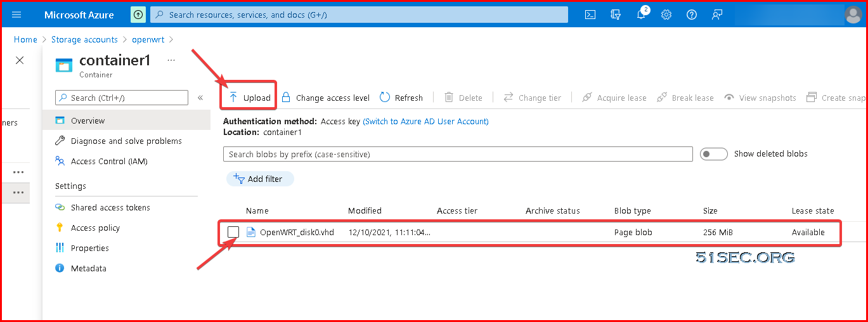The image size is (868, 322).
Task: Focus the search resources, services, and docs box
Action: click(x=359, y=15)
